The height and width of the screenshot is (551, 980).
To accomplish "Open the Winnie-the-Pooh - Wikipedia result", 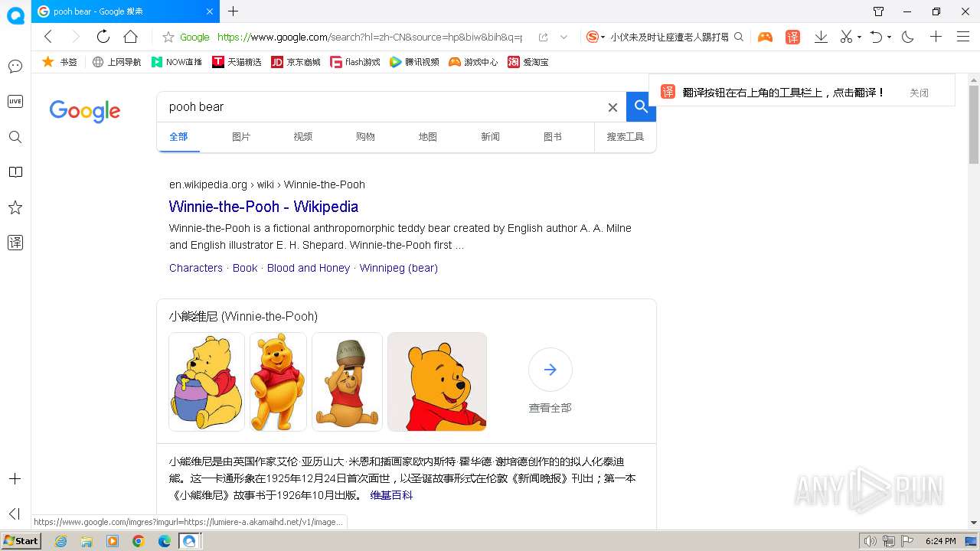I will [263, 207].
